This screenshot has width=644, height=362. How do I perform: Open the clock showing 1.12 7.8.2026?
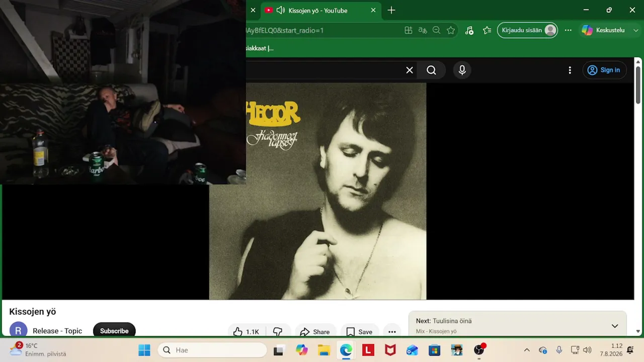[611, 350]
